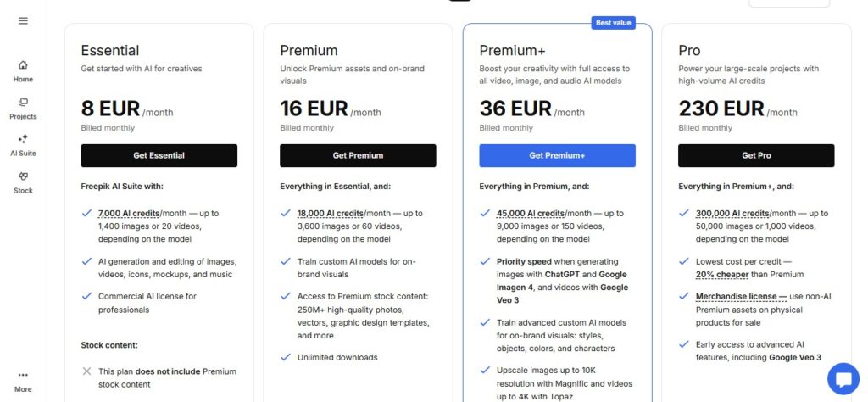Open the More options ellipsis
This screenshot has width=868, height=402.
23,375
